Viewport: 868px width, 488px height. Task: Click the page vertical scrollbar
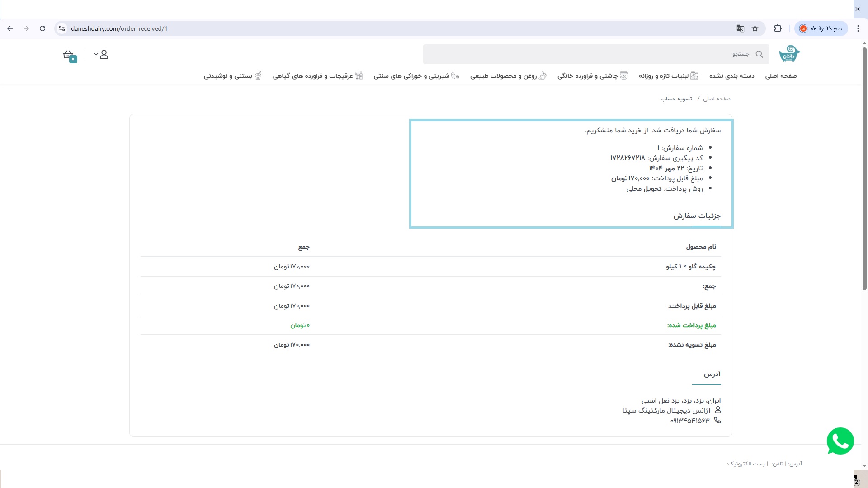(x=864, y=167)
